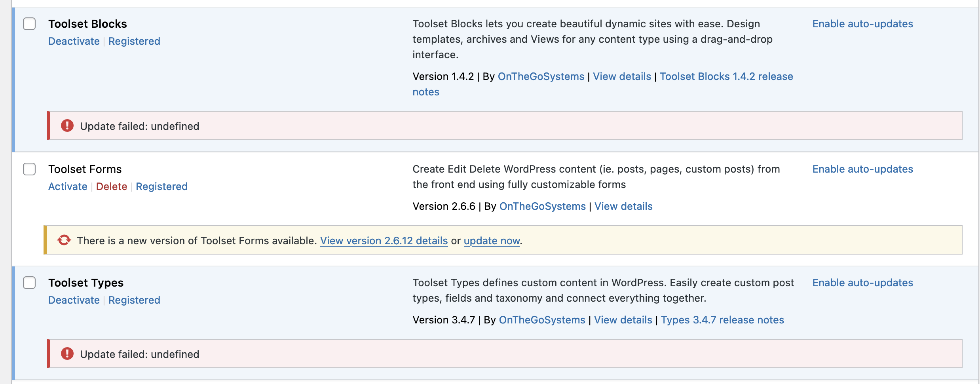Click the Toolset Blocks plugin title
This screenshot has width=980, height=384.
pos(87,24)
